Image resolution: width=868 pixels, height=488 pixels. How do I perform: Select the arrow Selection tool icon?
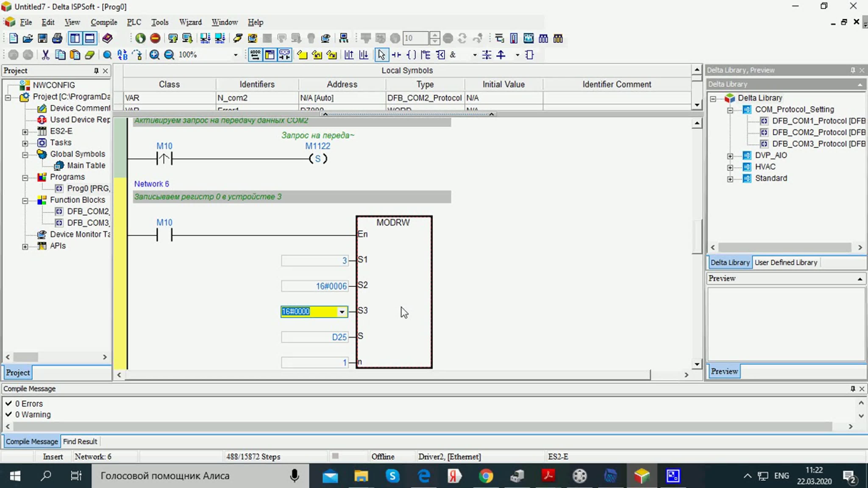[381, 55]
